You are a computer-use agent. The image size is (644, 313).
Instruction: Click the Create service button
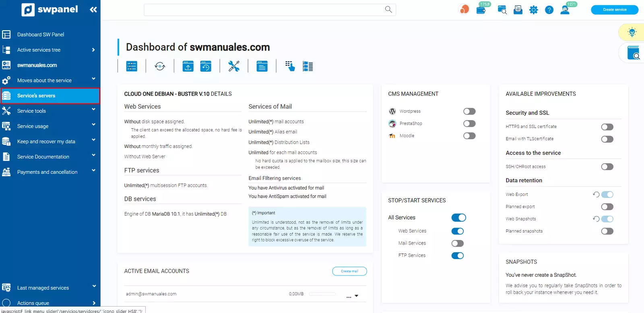614,10
